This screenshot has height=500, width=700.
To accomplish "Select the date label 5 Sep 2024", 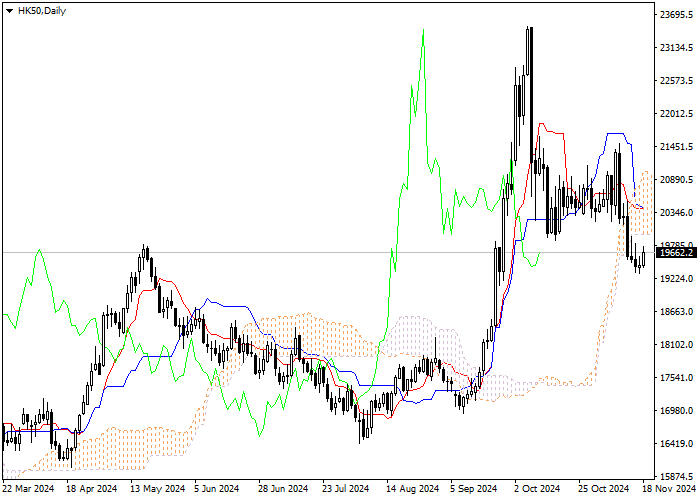I will (474, 489).
